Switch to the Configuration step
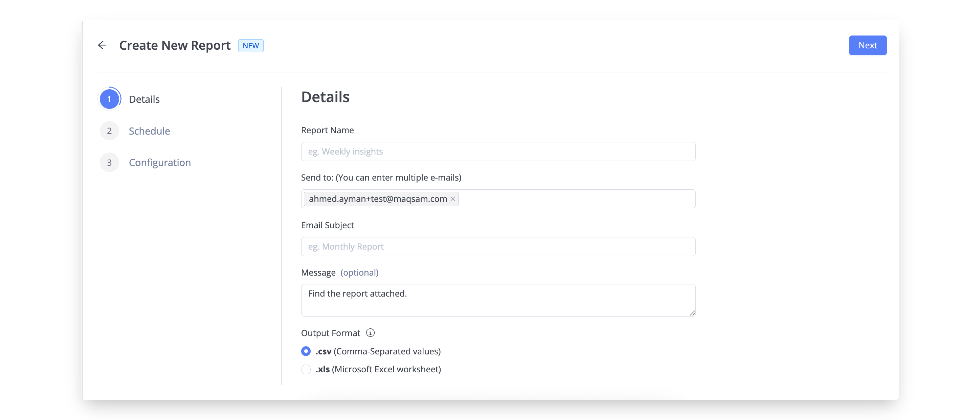The image size is (980, 420). pos(160,163)
